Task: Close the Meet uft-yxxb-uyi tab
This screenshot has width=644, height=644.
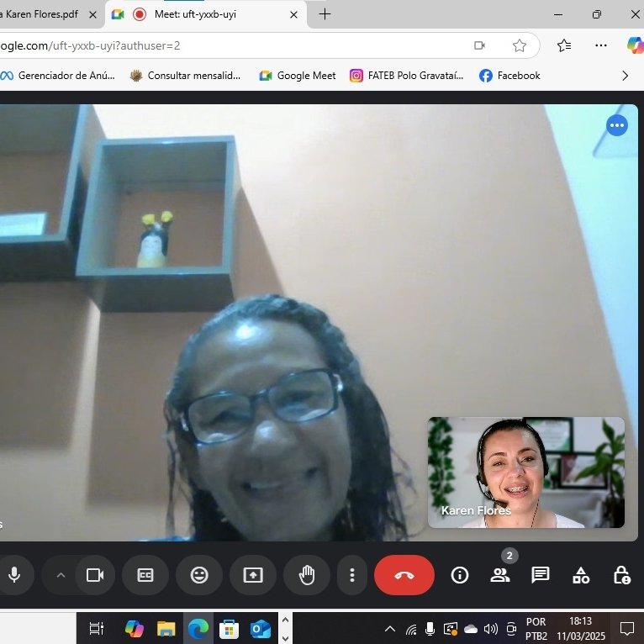Action: coord(293,15)
